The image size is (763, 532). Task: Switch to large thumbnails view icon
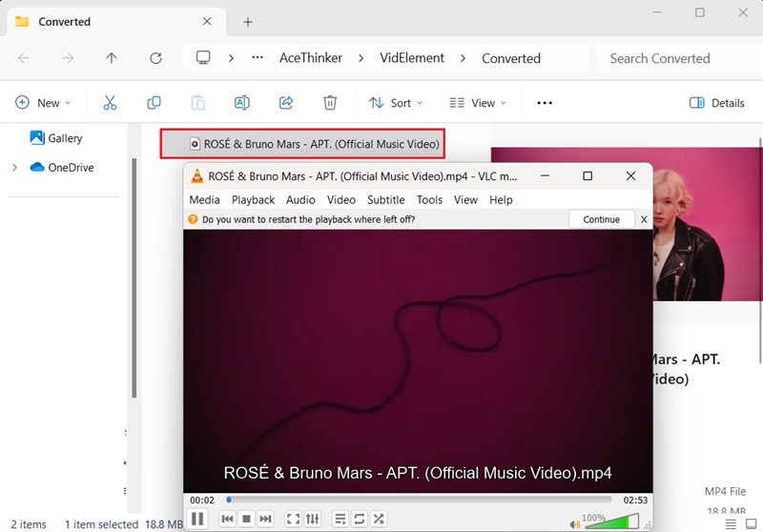pos(752,523)
